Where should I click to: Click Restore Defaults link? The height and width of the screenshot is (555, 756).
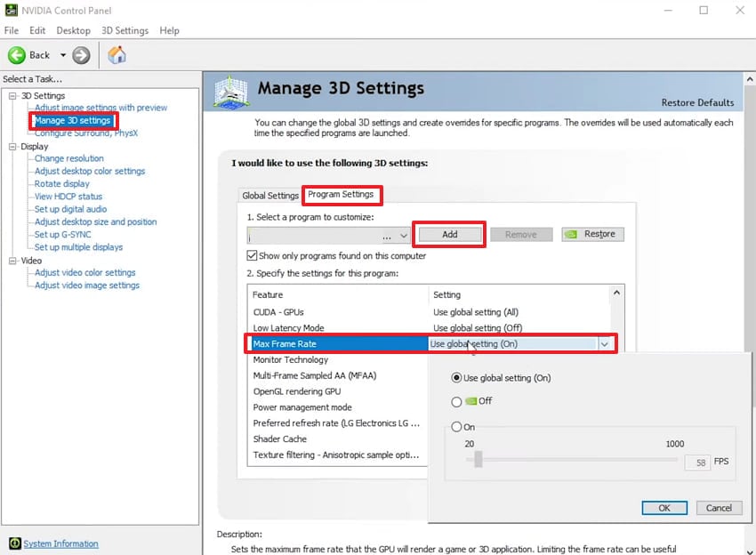(x=697, y=102)
